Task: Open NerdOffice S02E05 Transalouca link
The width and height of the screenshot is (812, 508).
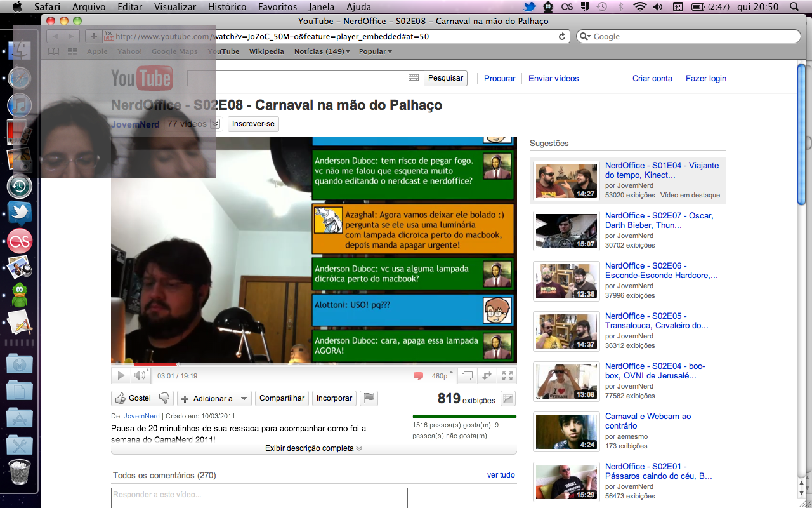Action: 657,321
